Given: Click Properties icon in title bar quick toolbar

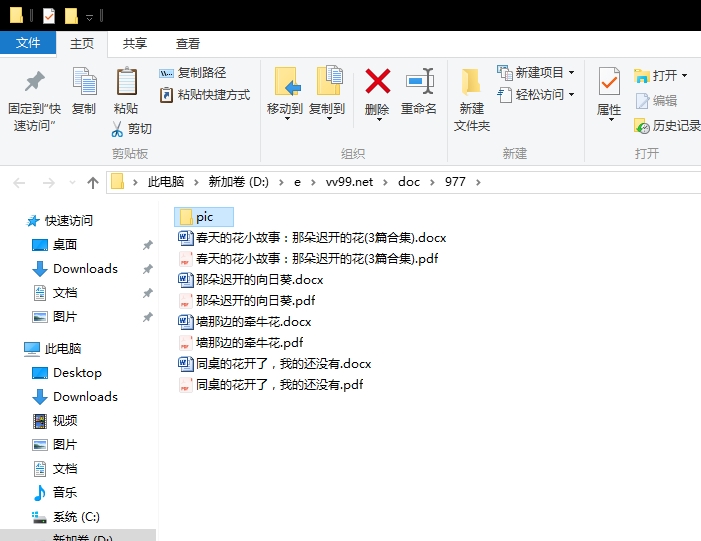Looking at the screenshot, I should [x=49, y=16].
